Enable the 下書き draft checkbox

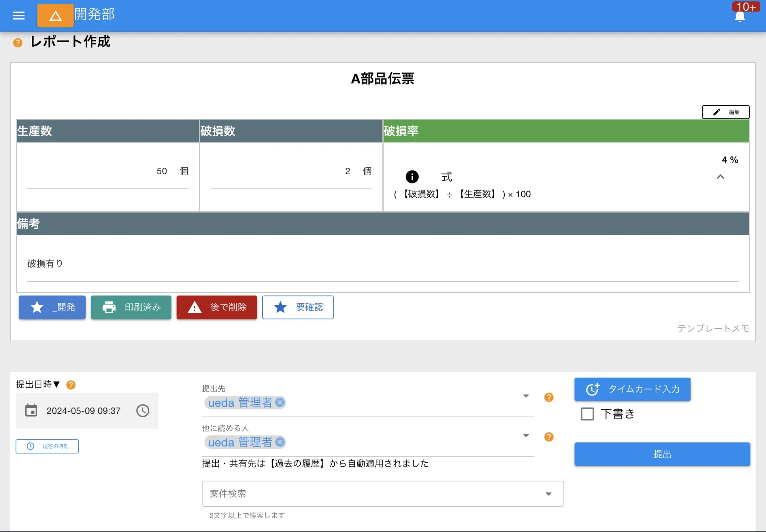pyautogui.click(x=587, y=414)
